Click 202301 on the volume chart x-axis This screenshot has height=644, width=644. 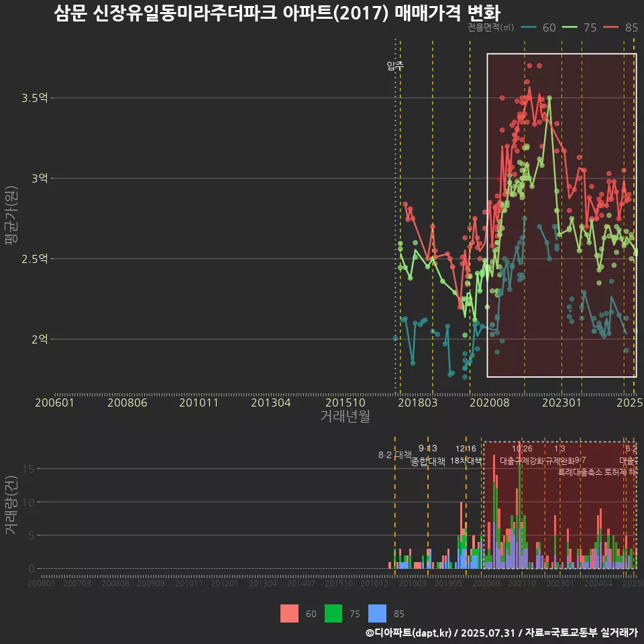pyautogui.click(x=559, y=583)
